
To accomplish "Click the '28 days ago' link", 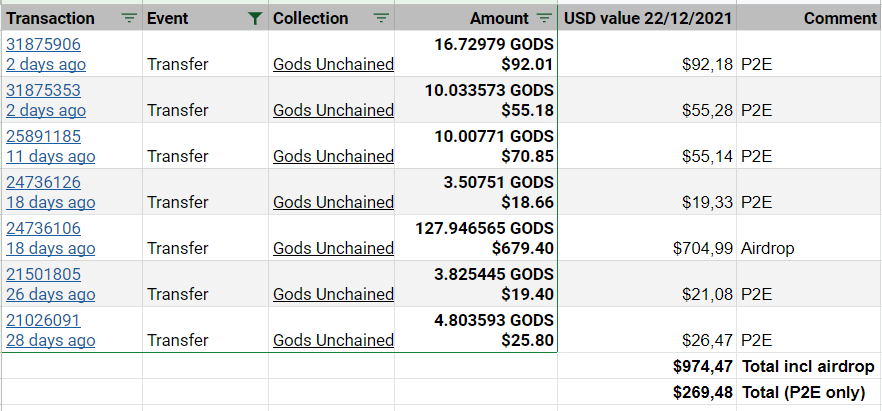I will tap(51, 341).
